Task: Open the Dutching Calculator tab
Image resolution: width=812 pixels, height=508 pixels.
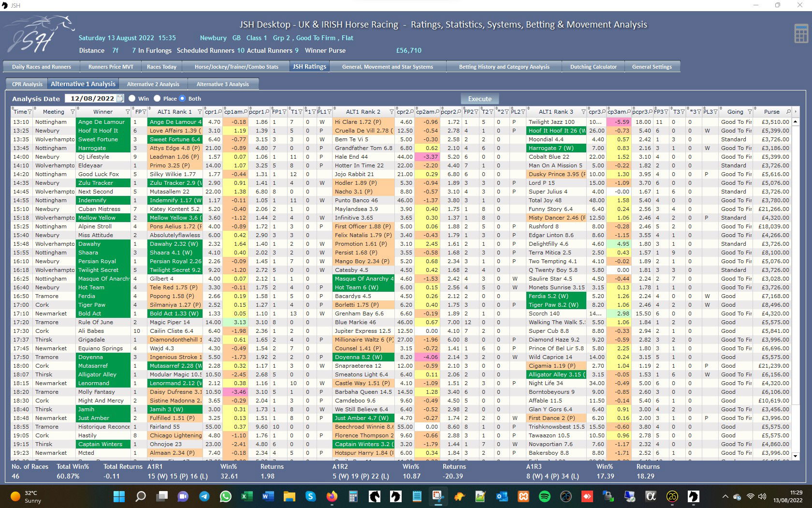Action: coord(593,67)
